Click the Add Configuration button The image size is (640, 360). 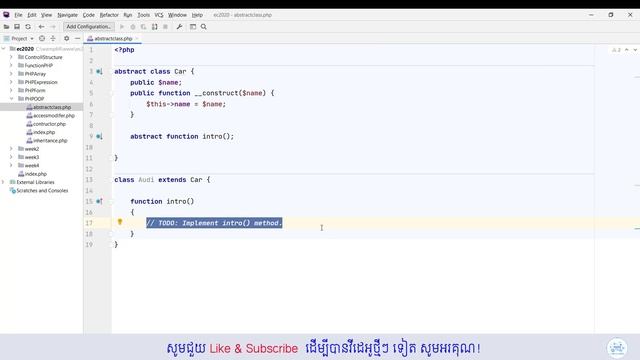click(x=89, y=27)
